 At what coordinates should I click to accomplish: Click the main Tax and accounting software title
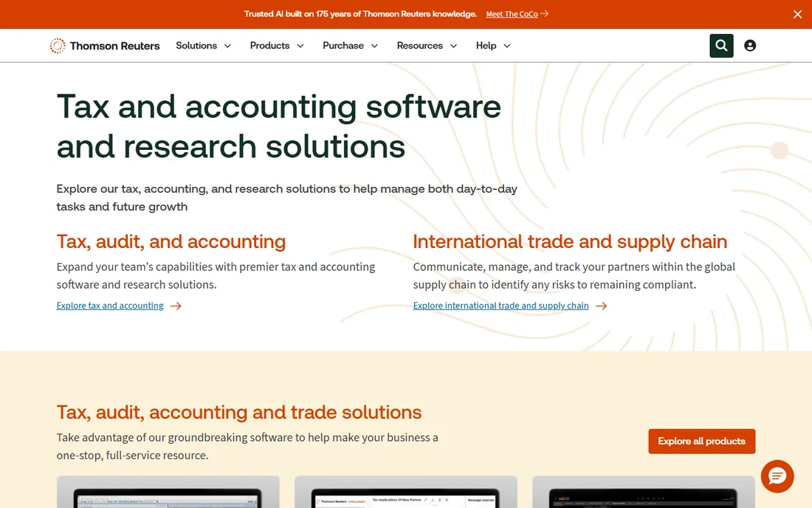click(x=278, y=126)
